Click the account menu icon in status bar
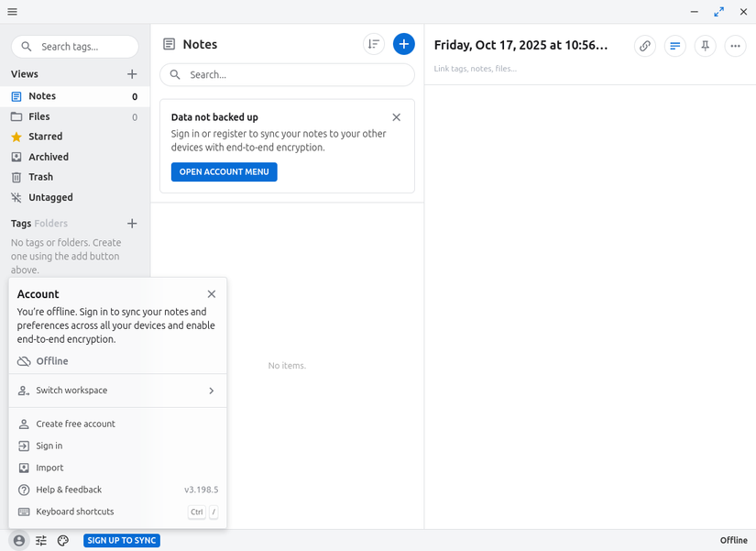The height and width of the screenshot is (551, 756). [x=19, y=541]
